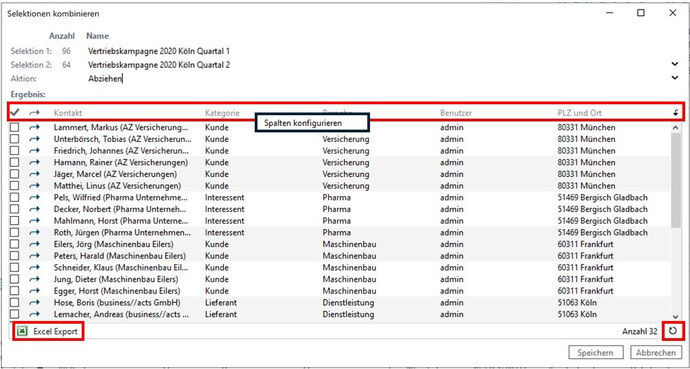
Task: Expand the Aktion dropdown arrow
Action: click(x=675, y=78)
